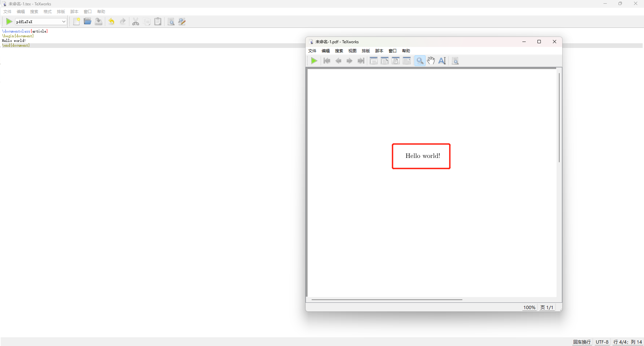Click the Hello world! text in PDF
Viewport: 644px width, 346px height.
click(423, 156)
